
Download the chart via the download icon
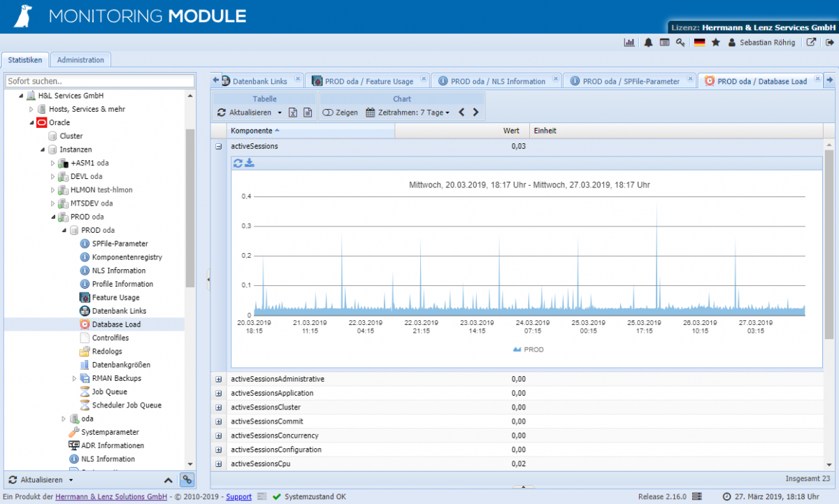tap(250, 162)
